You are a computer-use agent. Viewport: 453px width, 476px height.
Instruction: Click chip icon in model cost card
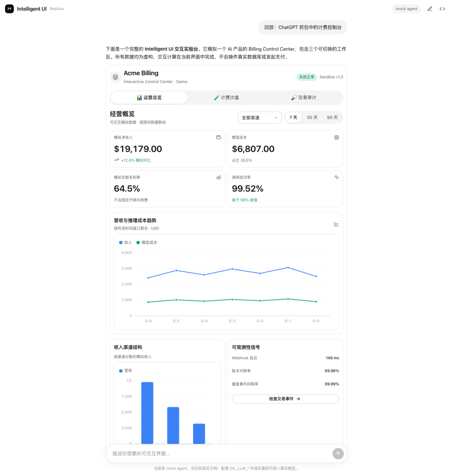point(336,138)
